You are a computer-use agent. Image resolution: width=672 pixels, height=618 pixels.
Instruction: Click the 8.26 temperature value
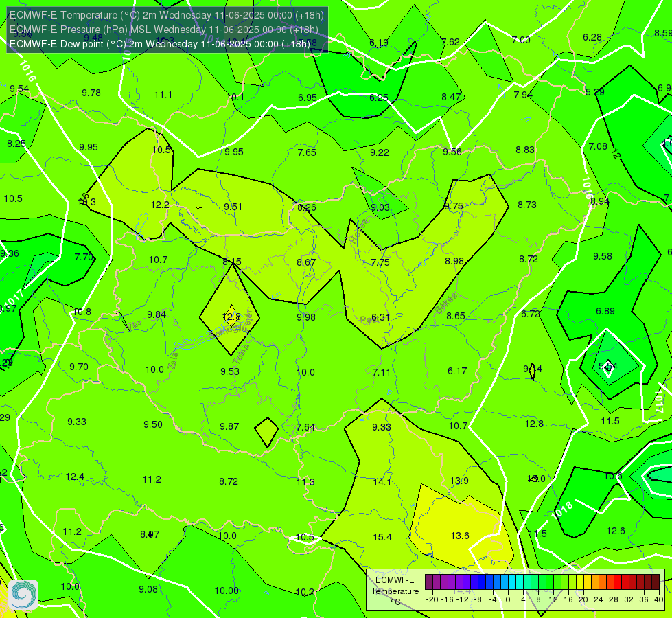click(x=307, y=207)
